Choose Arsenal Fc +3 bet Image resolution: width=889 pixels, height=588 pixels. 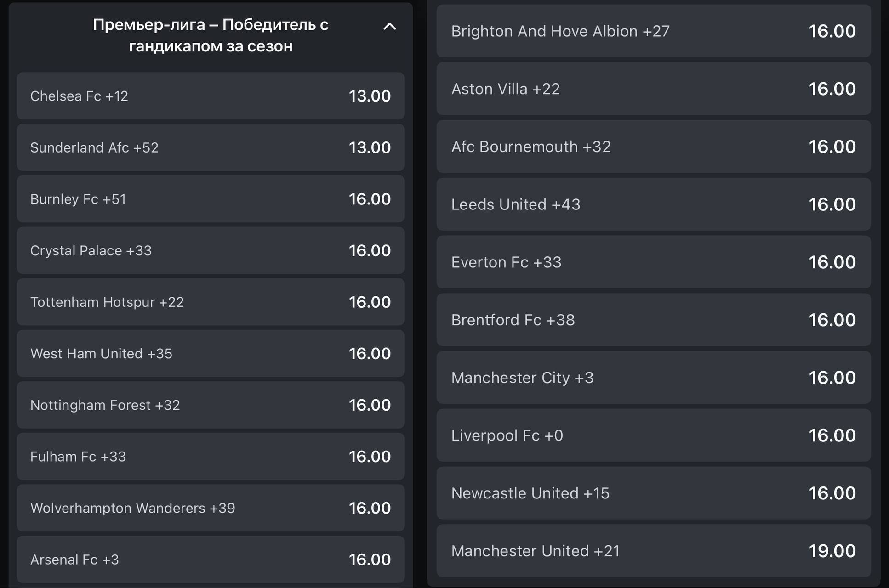pyautogui.click(x=211, y=559)
